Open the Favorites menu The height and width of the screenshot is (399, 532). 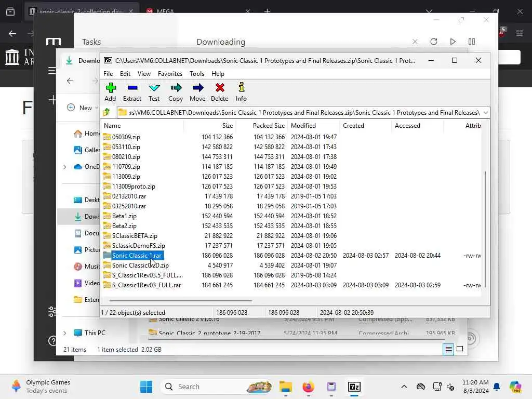pyautogui.click(x=170, y=74)
